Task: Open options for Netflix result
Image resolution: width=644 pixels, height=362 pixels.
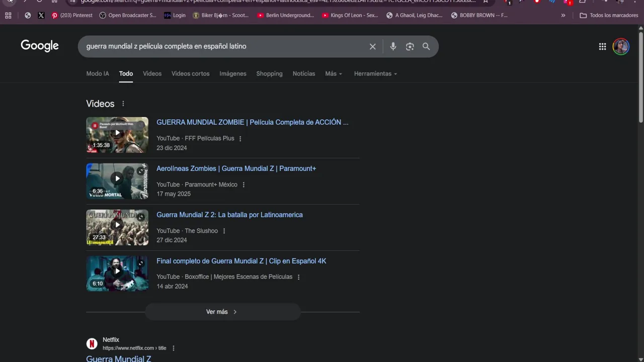Action: pos(174,348)
